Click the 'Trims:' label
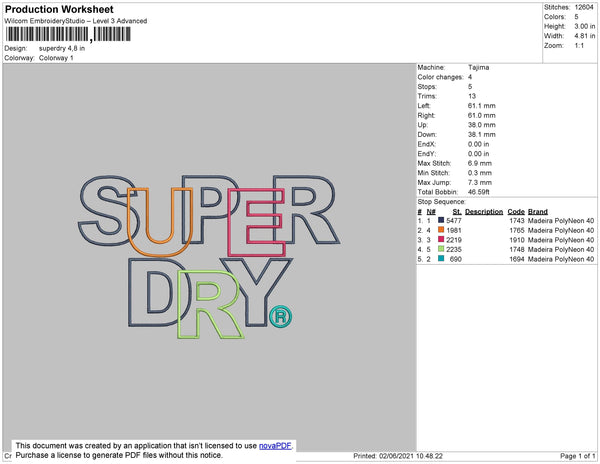Screen dimensions: 600x464 (427, 96)
